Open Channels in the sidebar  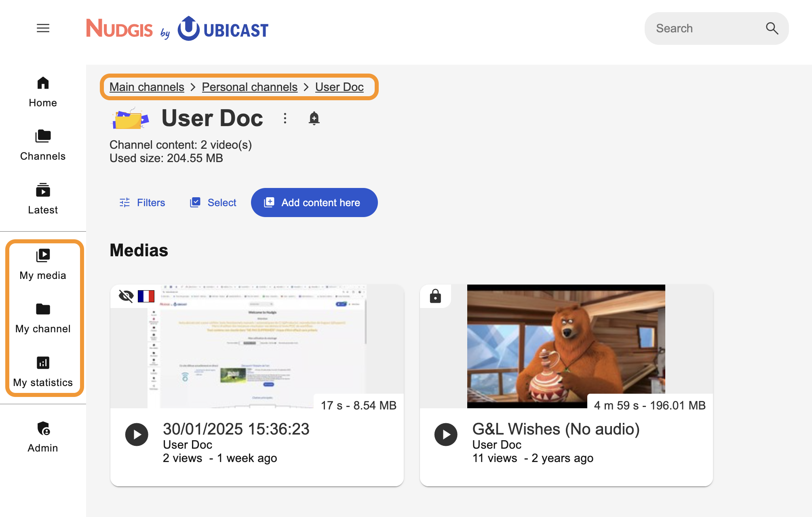pos(43,146)
